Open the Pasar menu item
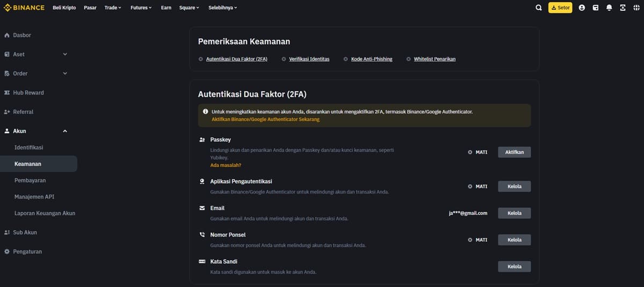The height and width of the screenshot is (287, 644). (90, 8)
